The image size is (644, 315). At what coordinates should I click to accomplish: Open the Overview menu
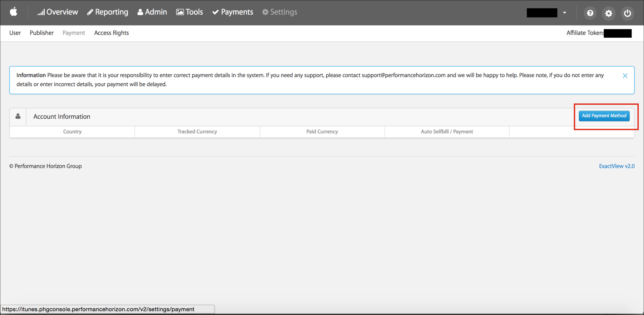click(x=58, y=12)
